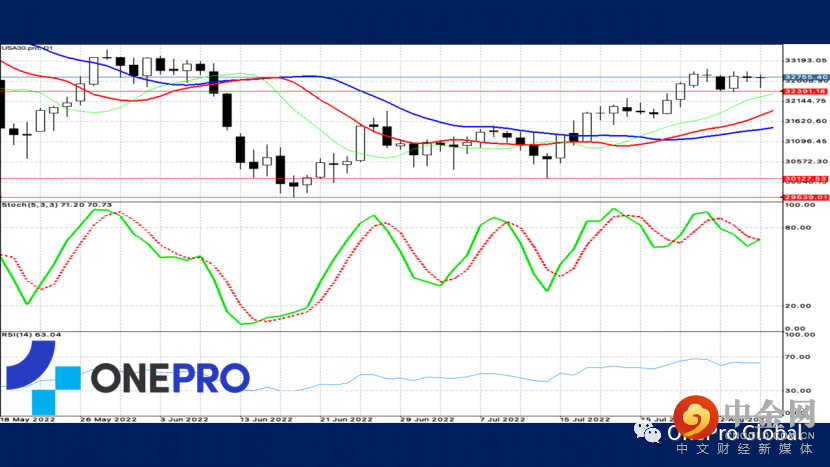Click the 33193.05 price axis label
Viewport: 830px width, 467px height.
[x=806, y=60]
